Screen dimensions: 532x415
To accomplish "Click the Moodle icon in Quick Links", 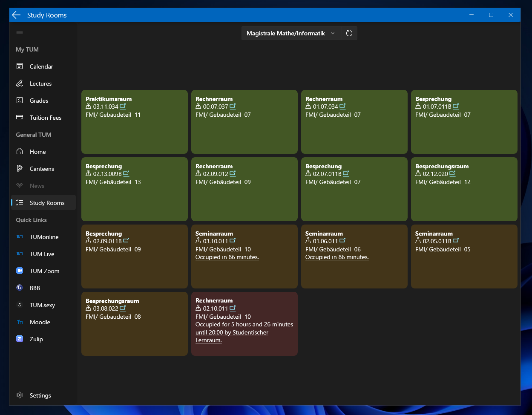I will coord(20,322).
